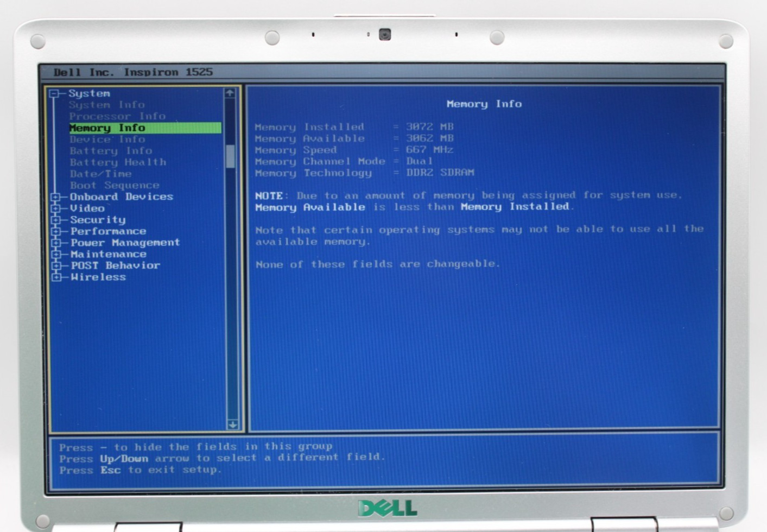The height and width of the screenshot is (532, 767).
Task: Collapse the System tree group
Action: coord(54,94)
